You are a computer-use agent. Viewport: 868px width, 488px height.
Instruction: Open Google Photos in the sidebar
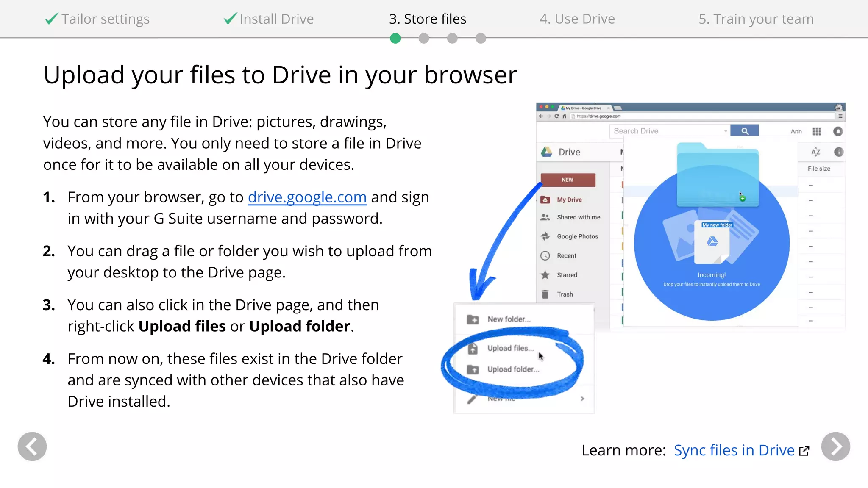click(577, 236)
